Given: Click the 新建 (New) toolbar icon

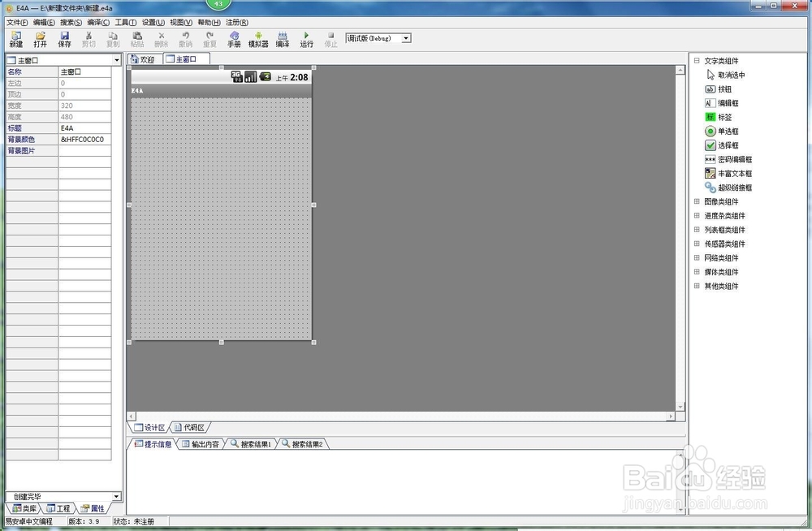Looking at the screenshot, I should 16,39.
